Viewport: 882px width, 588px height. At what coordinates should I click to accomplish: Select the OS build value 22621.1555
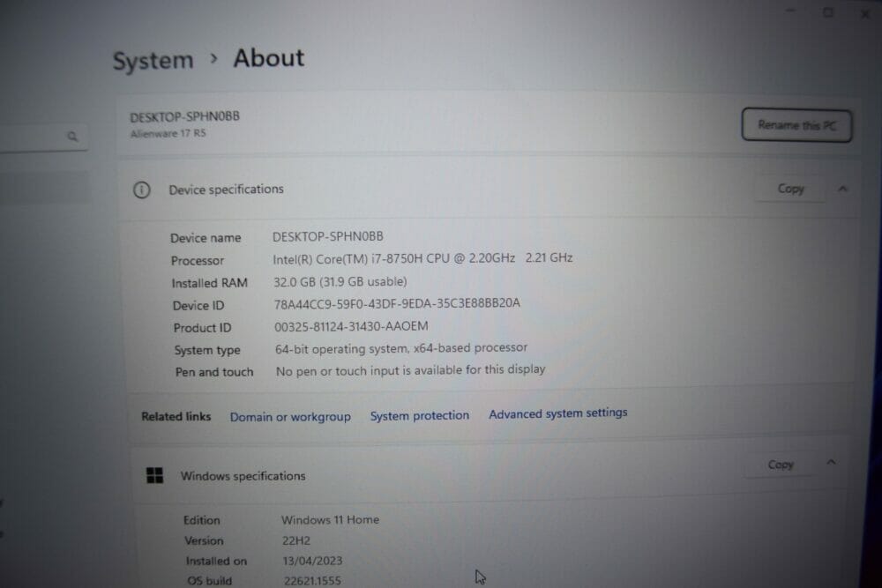[x=312, y=581]
